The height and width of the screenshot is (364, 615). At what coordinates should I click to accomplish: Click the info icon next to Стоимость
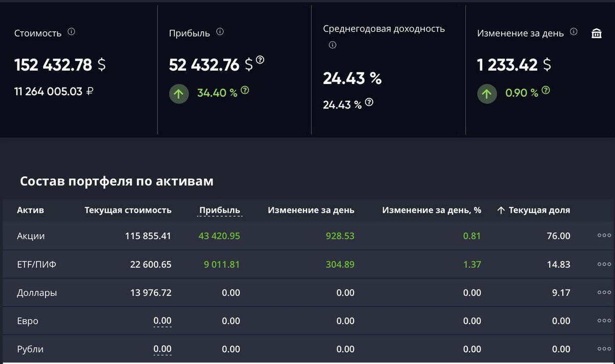71,32
